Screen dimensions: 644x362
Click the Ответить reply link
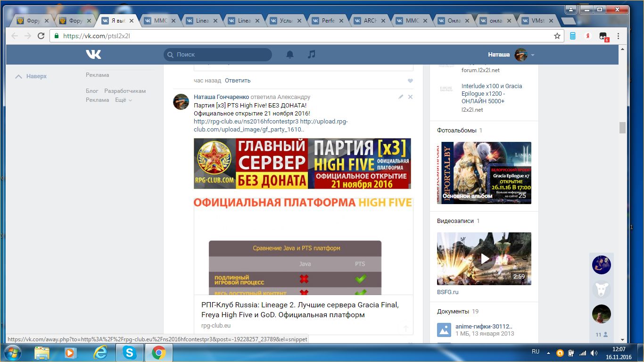coord(238,81)
